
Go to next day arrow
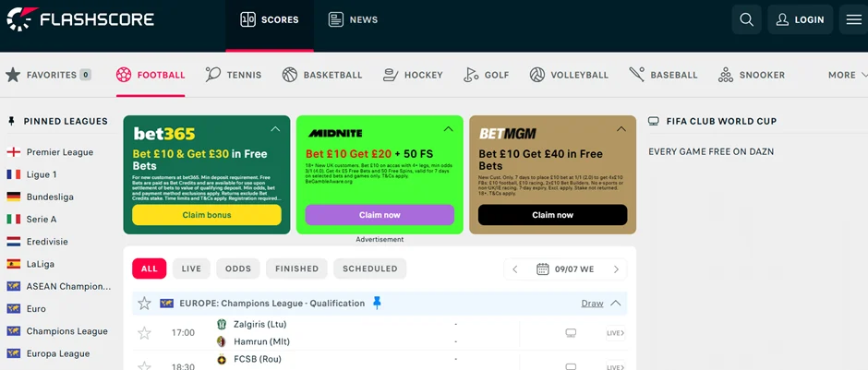(616, 269)
